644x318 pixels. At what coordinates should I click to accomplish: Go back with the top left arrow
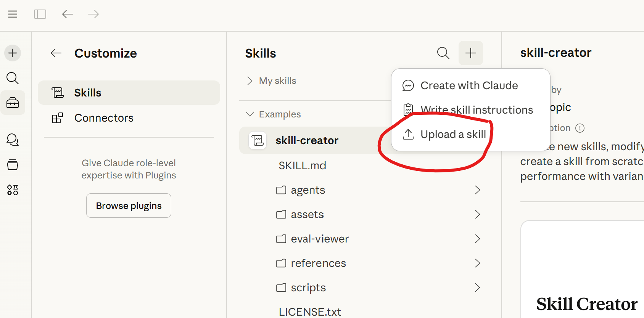[68, 14]
